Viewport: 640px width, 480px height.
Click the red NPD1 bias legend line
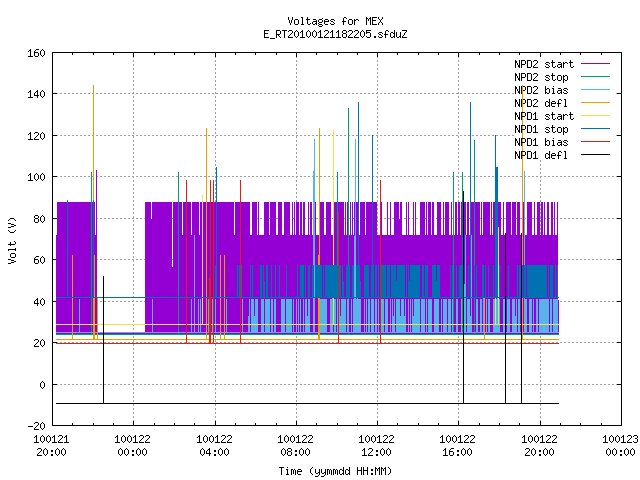[595, 142]
